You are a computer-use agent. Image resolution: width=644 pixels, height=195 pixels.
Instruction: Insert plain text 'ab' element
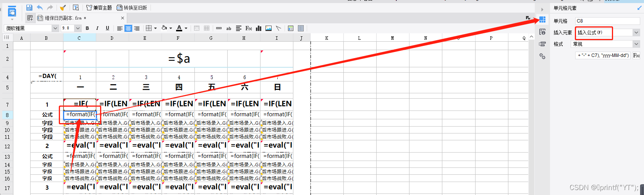[x=229, y=28]
